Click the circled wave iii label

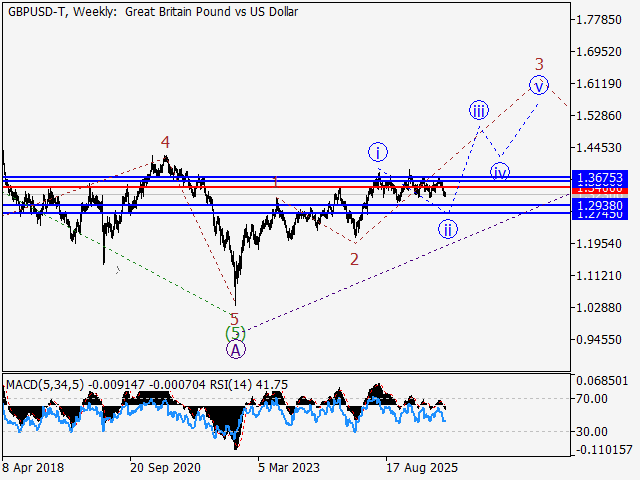click(x=479, y=110)
